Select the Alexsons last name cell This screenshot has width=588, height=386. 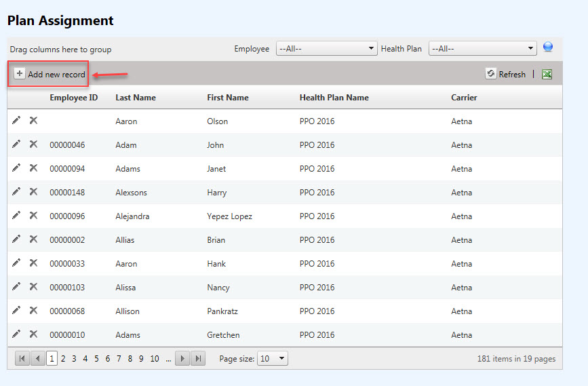tap(132, 193)
